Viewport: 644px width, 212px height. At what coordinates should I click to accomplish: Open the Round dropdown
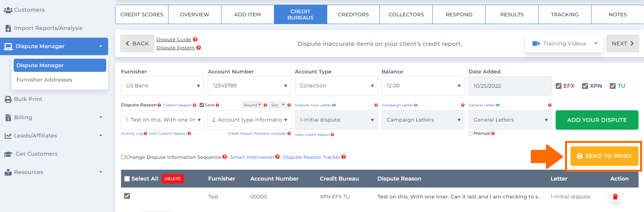252,105
